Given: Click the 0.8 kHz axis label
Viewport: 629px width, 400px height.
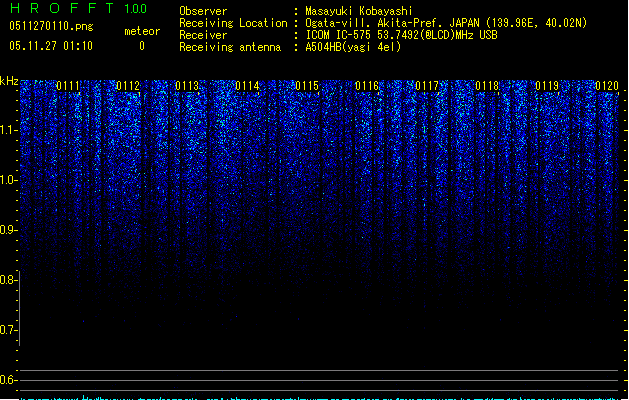Looking at the screenshot, I should (x=8, y=280).
